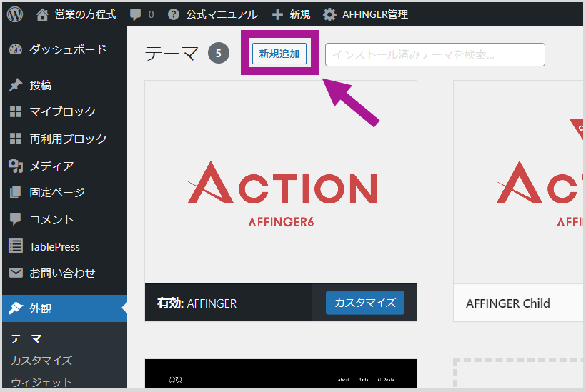Click the theme count badge 5
Screen dimensions: 586x392
coord(219,53)
